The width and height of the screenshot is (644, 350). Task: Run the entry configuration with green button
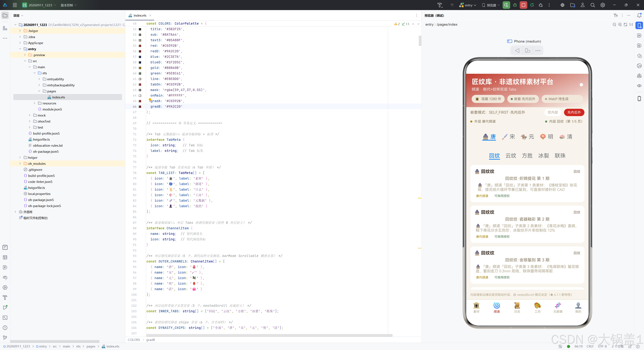tap(506, 5)
